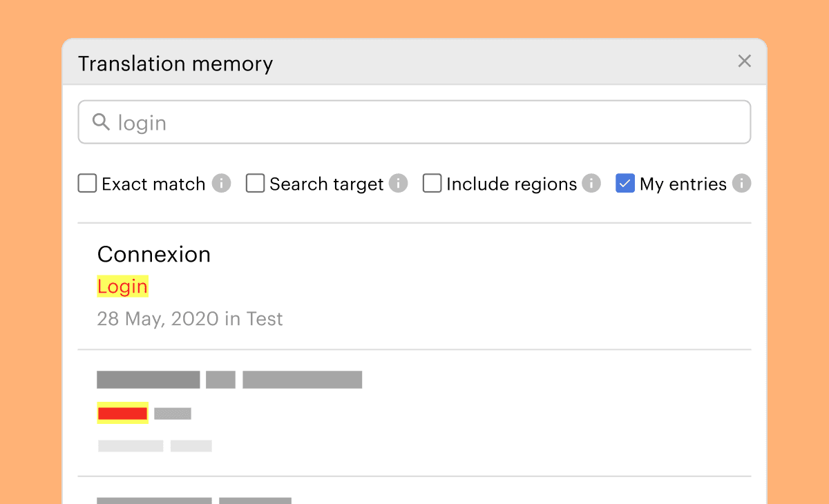Click the '28 May, 2020 in Test' line

[190, 319]
